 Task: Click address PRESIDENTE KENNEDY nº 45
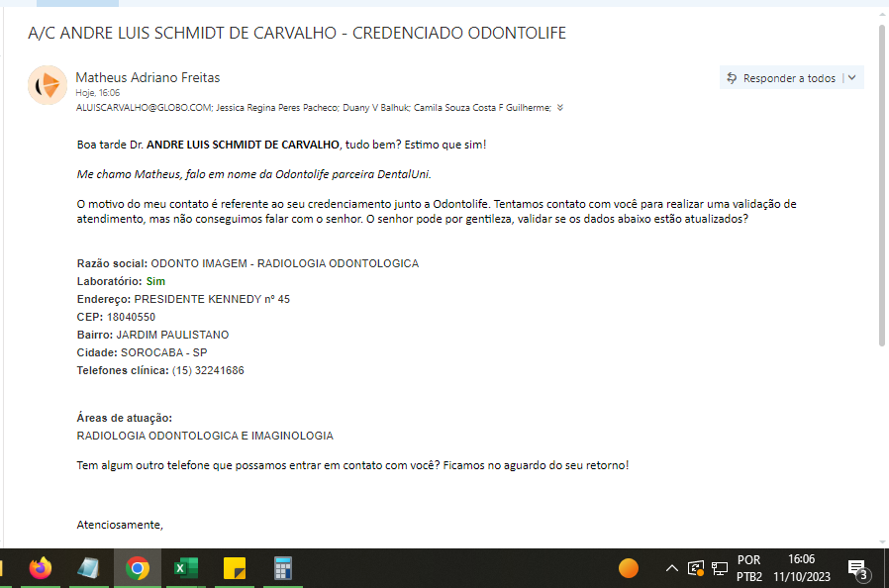[212, 299]
